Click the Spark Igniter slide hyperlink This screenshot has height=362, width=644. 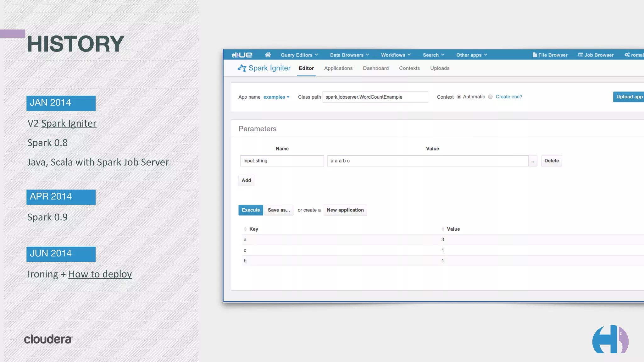tap(69, 123)
